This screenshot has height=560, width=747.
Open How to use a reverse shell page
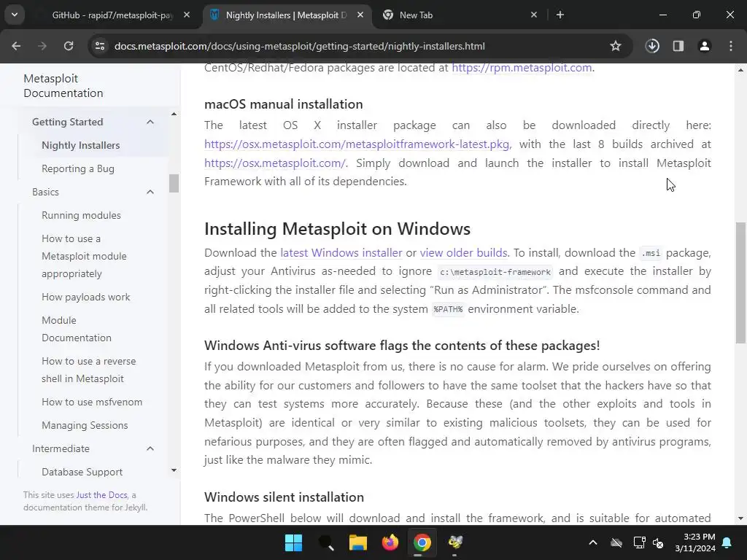click(x=88, y=370)
